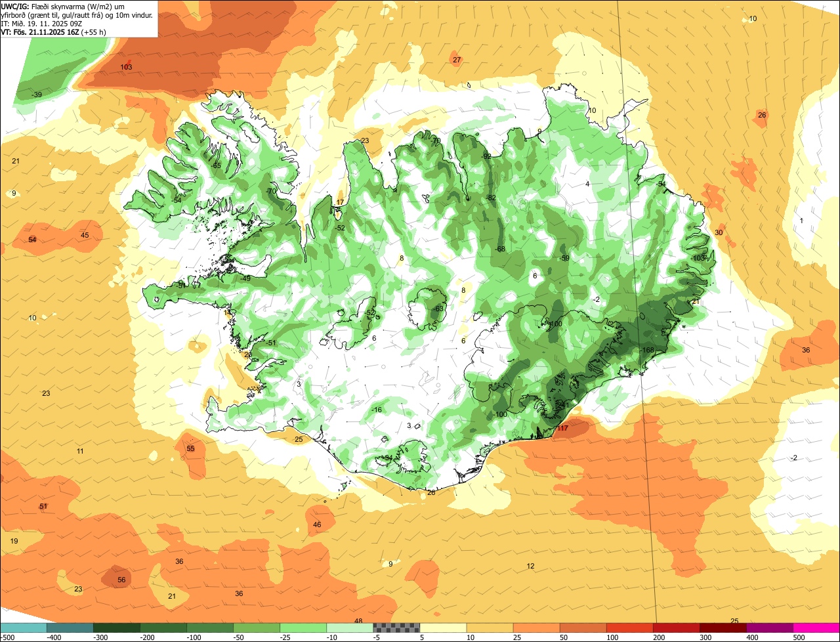Click the legend tick label -500
Screen dimensions: 840x642
7,637
